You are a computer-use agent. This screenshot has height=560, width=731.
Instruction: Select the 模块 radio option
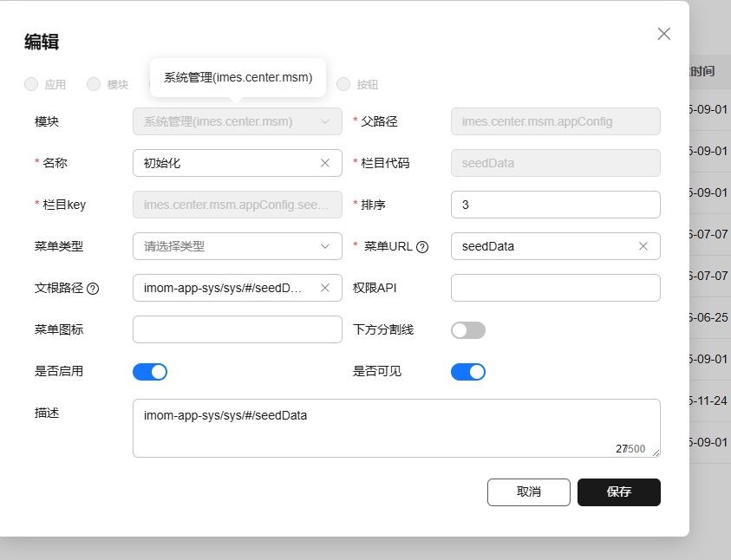[x=94, y=84]
